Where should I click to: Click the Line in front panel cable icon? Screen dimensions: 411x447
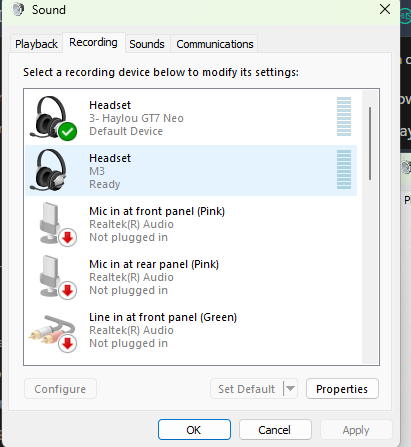coord(53,333)
